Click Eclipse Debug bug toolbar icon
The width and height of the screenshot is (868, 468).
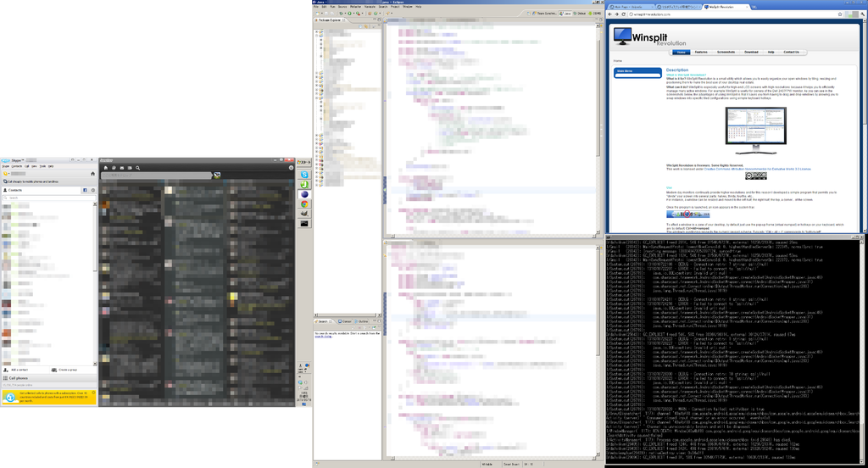(341, 14)
